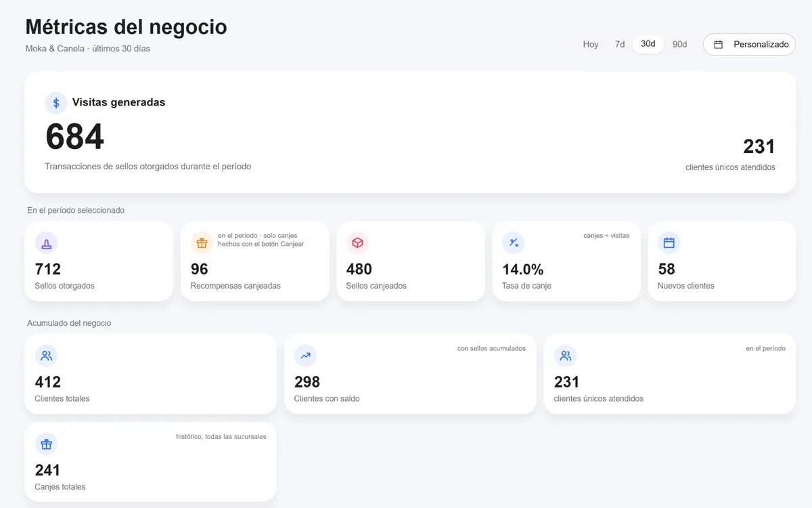Click the calendar icon inside the Personalizado button
Viewport: 812px width, 508px height.
coord(719,45)
